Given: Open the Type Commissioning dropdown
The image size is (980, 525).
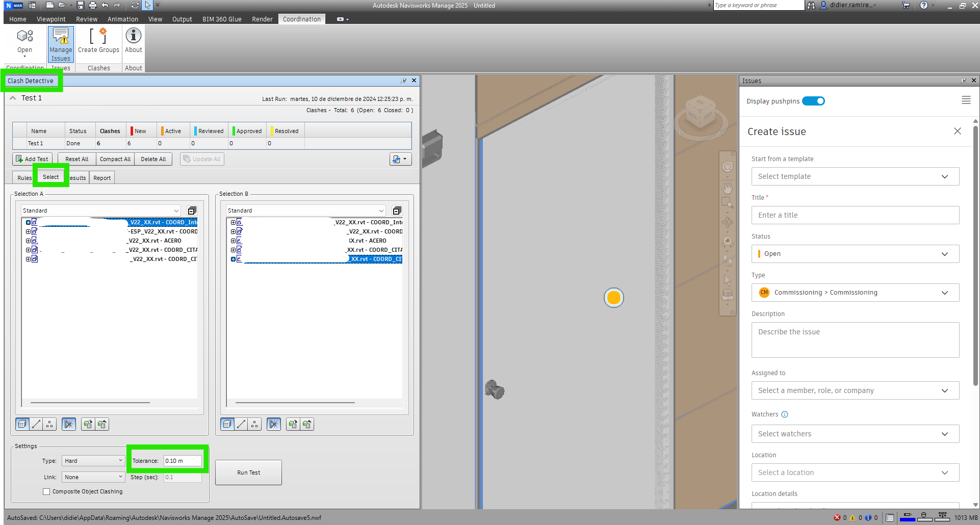Looking at the screenshot, I should click(x=855, y=293).
